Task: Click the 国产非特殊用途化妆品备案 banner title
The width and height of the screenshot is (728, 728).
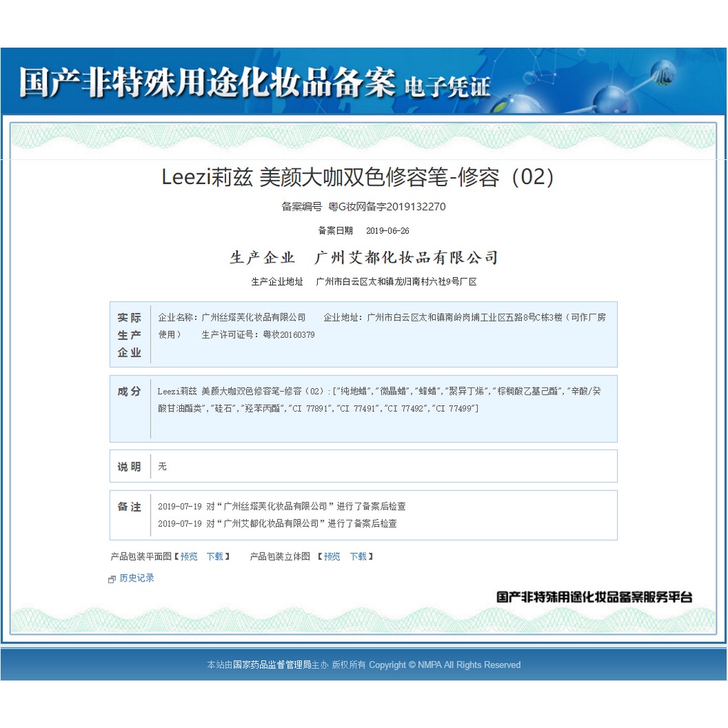Action: (x=206, y=83)
